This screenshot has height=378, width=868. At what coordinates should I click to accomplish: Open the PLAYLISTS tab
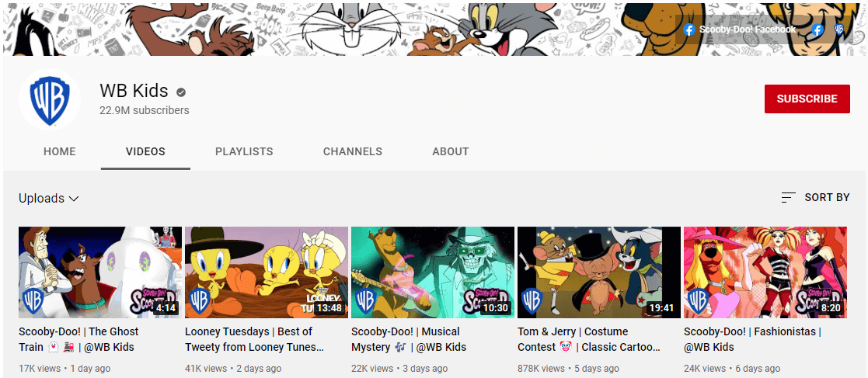point(244,151)
